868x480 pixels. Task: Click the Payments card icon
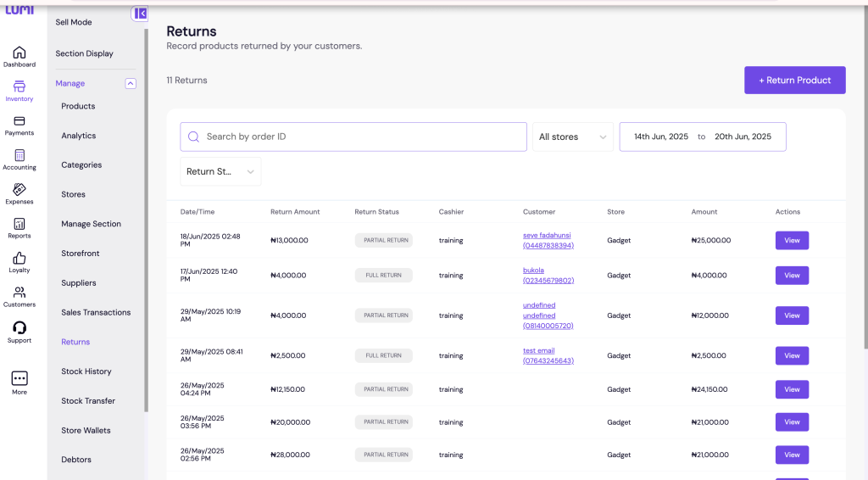click(19, 121)
